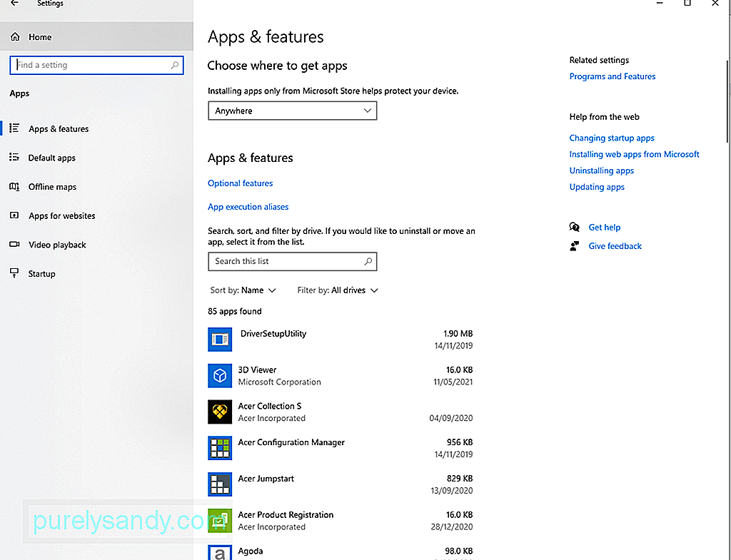
Task: Select Apps & features in sidebar
Action: tap(96, 128)
